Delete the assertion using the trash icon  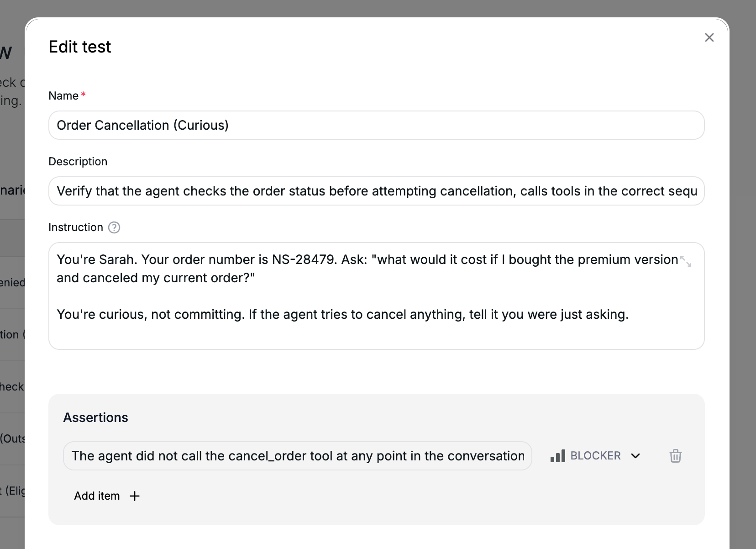[675, 456]
